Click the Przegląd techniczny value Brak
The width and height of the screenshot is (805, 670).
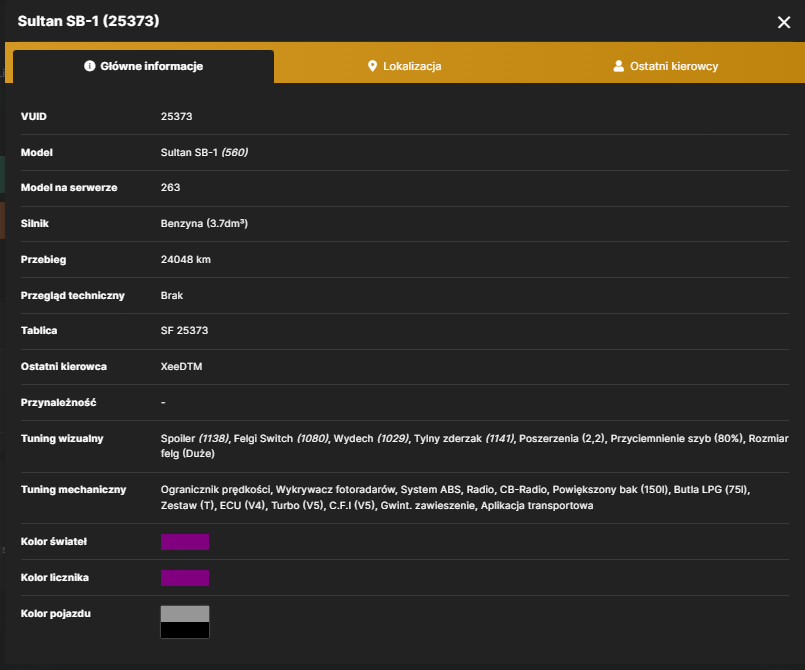[171, 295]
